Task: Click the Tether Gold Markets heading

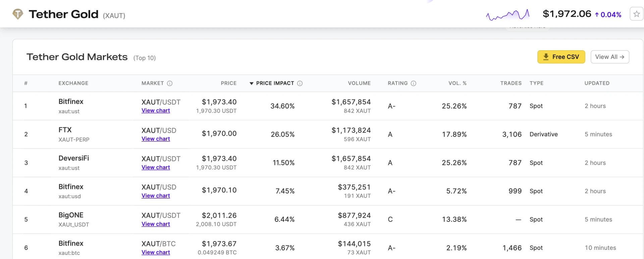Action: pyautogui.click(x=77, y=57)
